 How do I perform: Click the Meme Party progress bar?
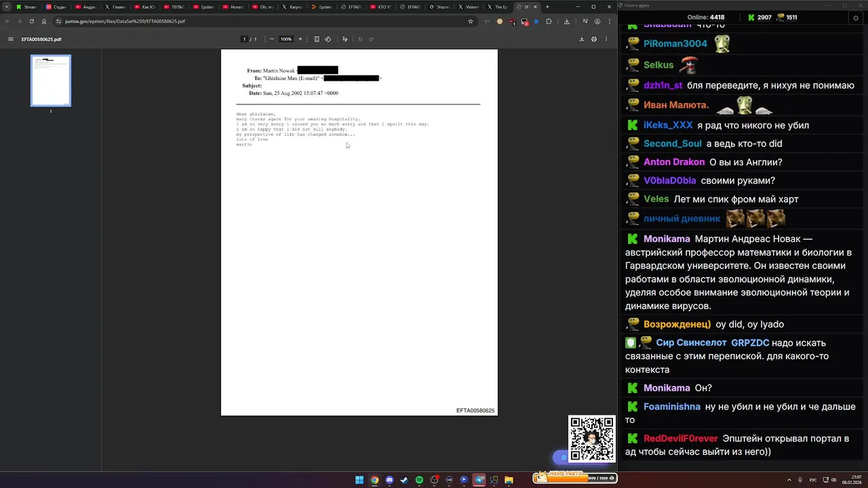pos(575,477)
